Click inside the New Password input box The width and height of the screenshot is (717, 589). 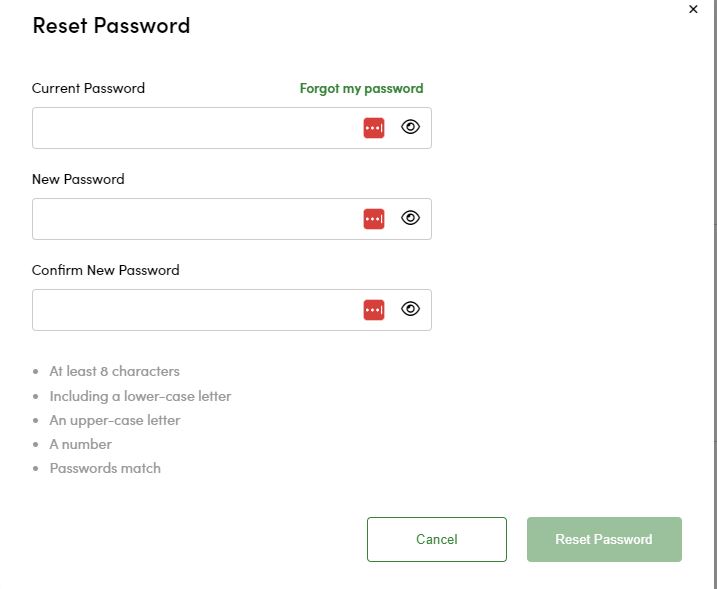[190, 219]
